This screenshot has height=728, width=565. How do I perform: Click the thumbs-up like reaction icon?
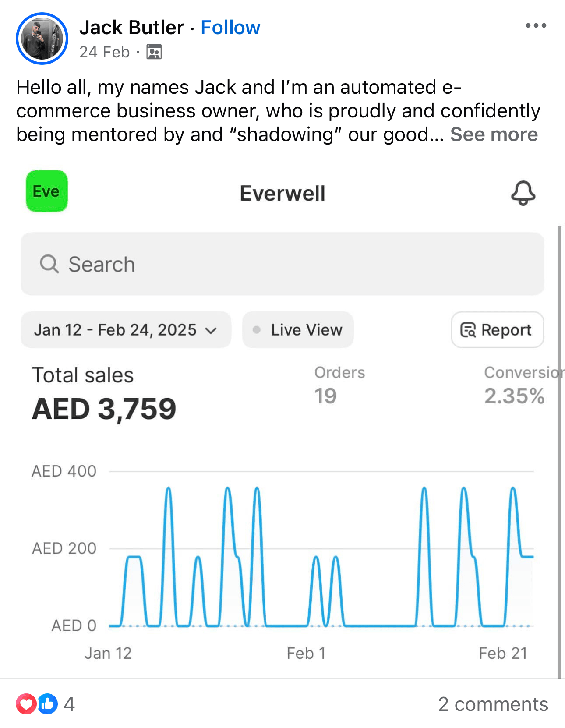47,704
